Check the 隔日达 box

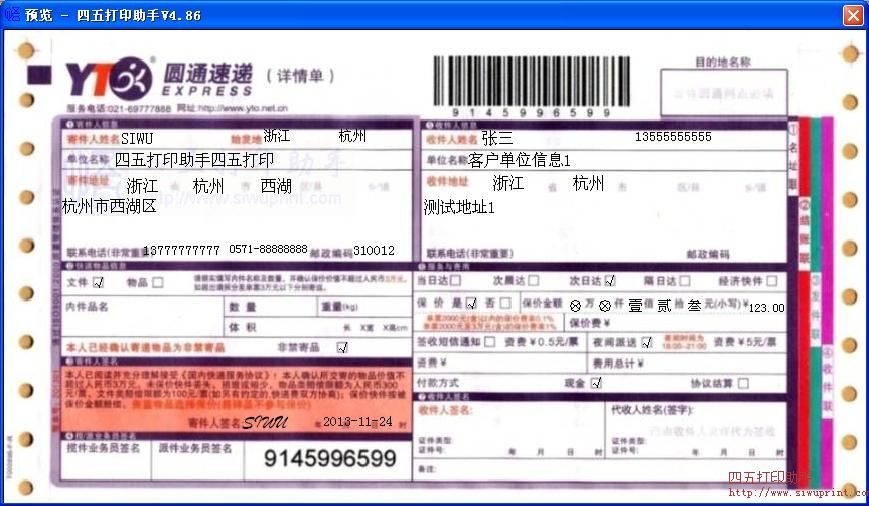pyautogui.click(x=684, y=281)
